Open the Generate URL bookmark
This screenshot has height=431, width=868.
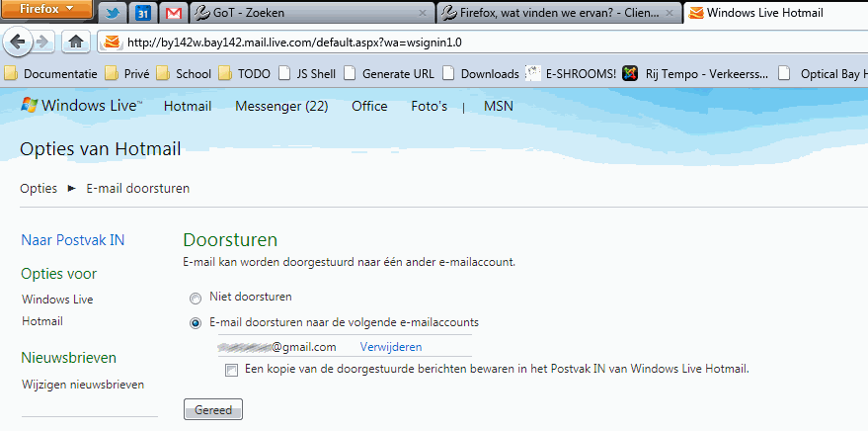point(389,74)
